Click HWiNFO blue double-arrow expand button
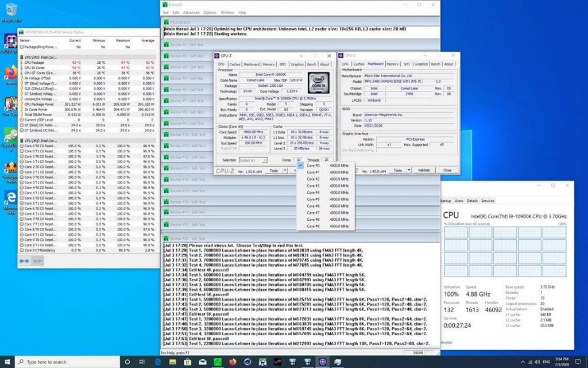588x368 pixels. click(x=24, y=260)
